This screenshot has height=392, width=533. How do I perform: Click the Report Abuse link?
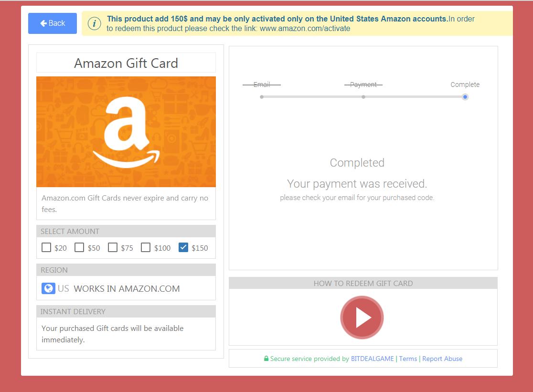pyautogui.click(x=442, y=359)
